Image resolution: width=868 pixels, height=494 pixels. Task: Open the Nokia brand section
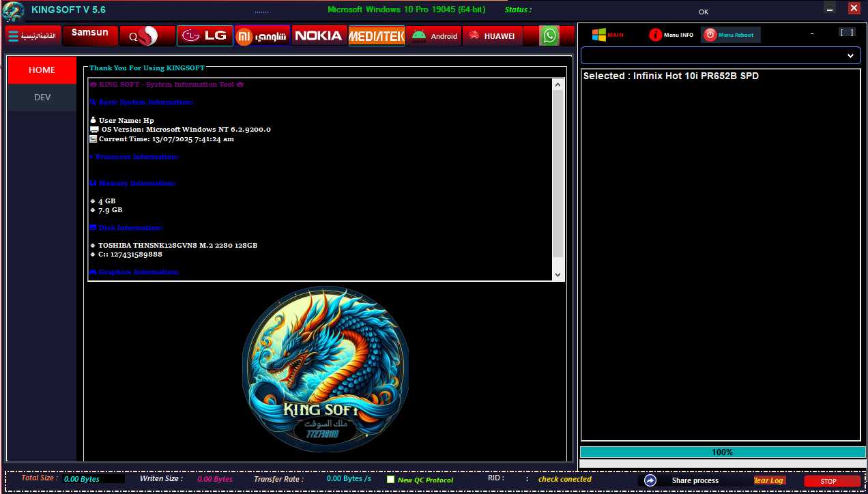click(319, 35)
